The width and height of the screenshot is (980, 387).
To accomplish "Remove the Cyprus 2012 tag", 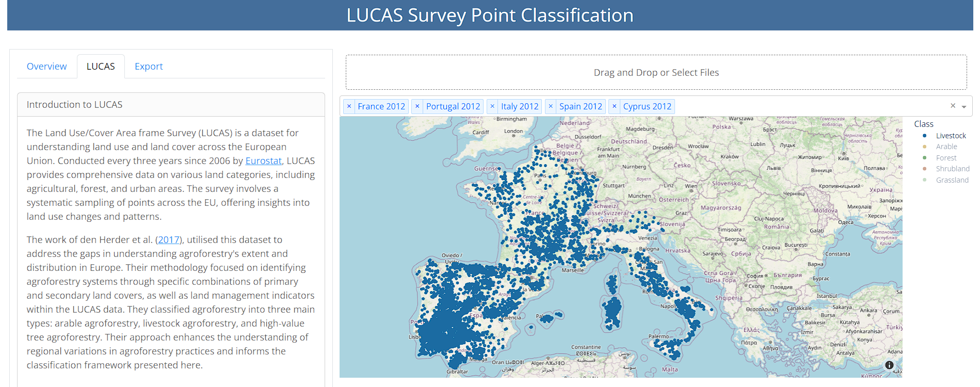I will pyautogui.click(x=614, y=106).
